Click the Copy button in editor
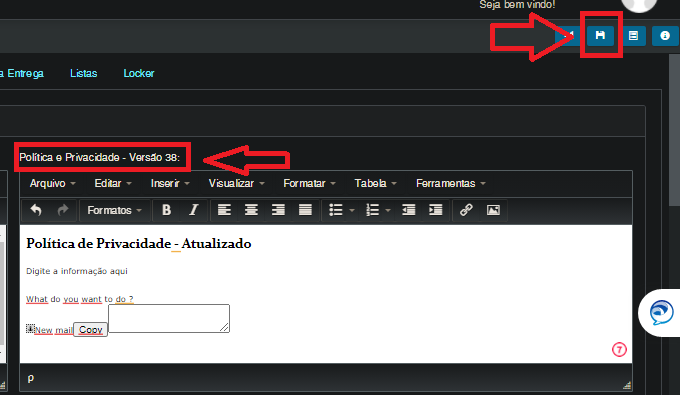Viewport: 680px width, 395px height. coord(91,330)
